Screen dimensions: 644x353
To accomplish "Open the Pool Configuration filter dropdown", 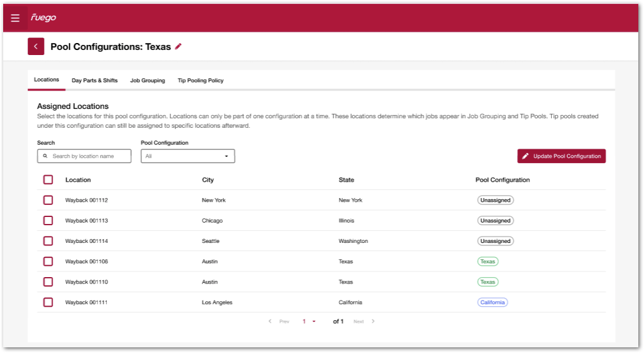I will click(187, 156).
